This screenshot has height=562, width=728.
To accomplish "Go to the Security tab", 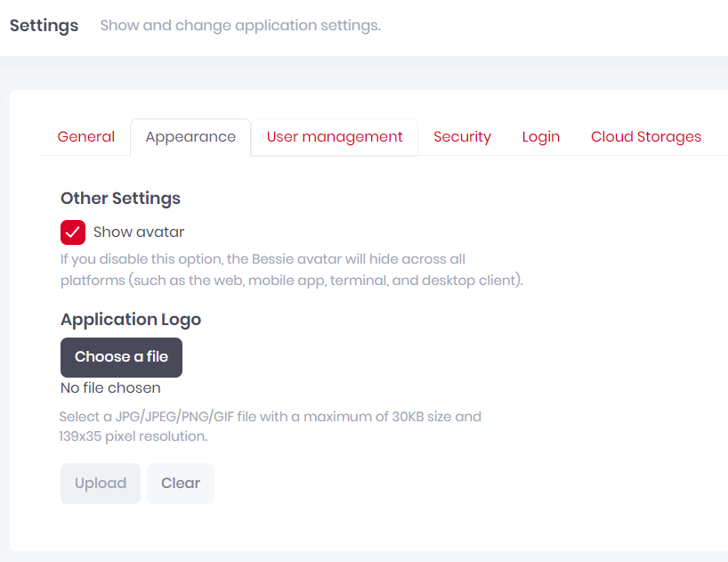I will pos(462,137).
